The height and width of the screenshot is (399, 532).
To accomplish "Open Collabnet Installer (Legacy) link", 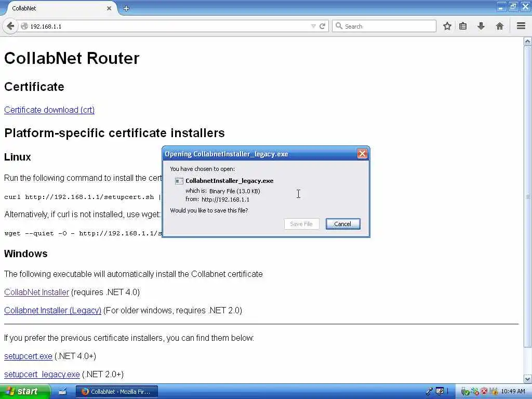I will click(52, 311).
